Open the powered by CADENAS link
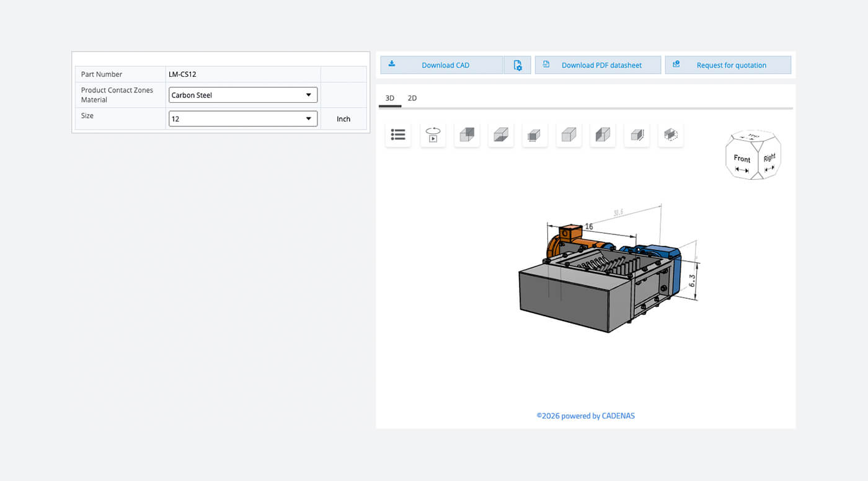The image size is (868, 481). point(586,416)
